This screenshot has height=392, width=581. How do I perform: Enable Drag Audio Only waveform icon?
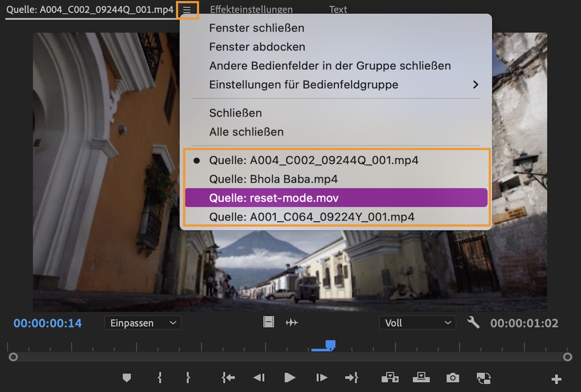292,322
